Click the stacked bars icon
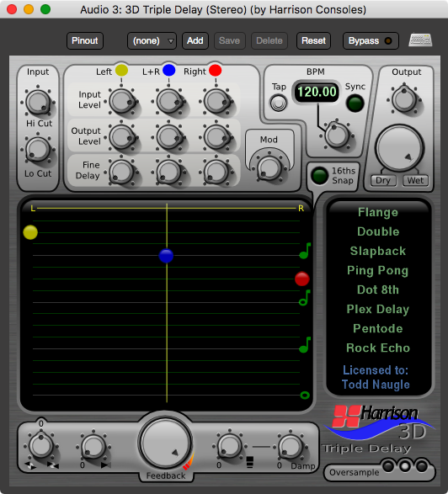 point(250,462)
